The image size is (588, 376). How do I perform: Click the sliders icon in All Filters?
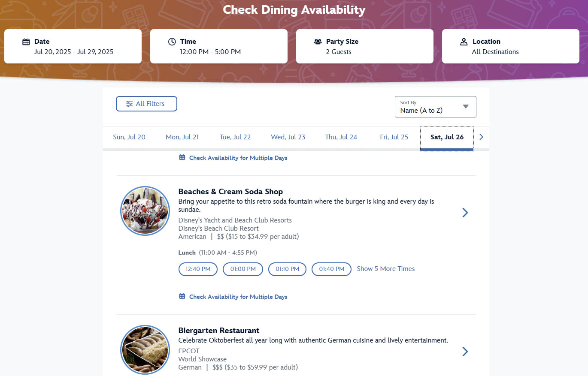click(129, 104)
